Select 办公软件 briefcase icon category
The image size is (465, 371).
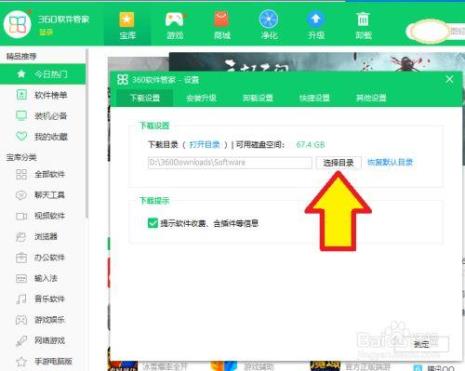click(x=21, y=257)
